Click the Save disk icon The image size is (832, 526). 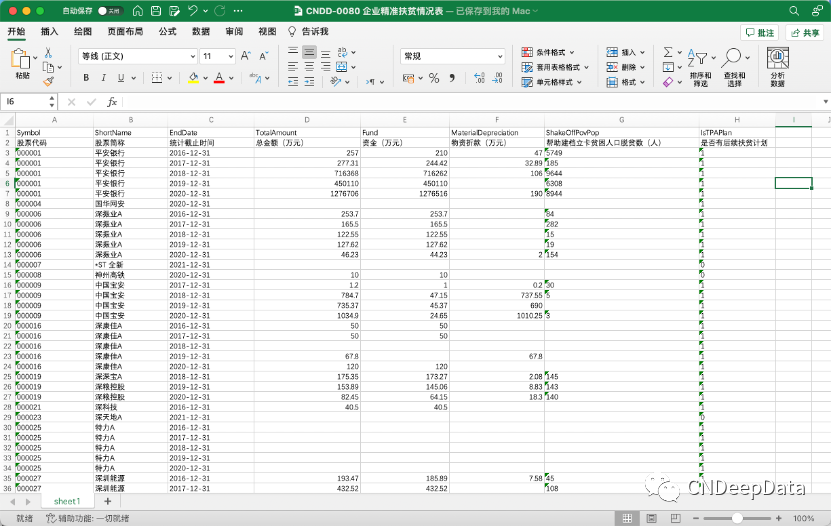(x=156, y=11)
